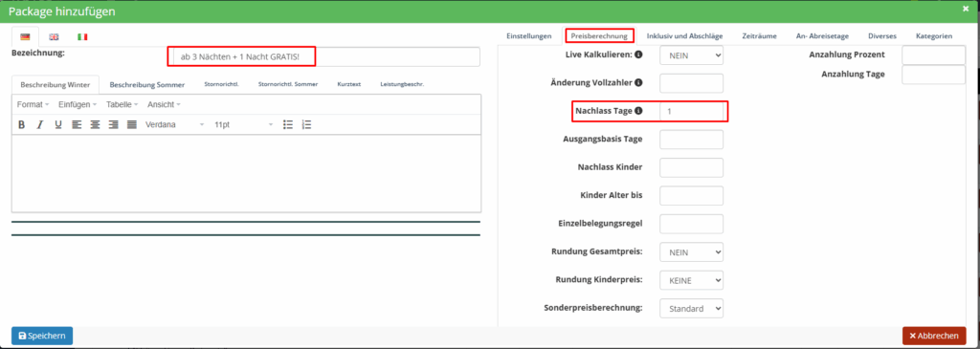The width and height of the screenshot is (980, 349).
Task: Justify text in editor
Action: pos(132,125)
